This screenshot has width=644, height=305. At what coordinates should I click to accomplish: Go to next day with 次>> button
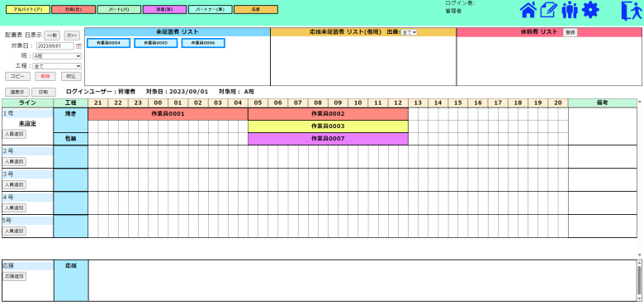(73, 36)
